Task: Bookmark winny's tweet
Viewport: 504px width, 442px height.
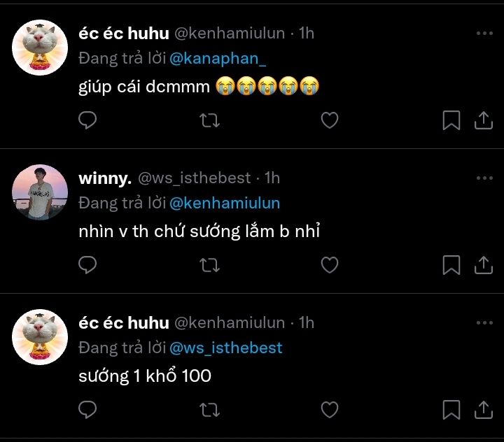Action: click(x=451, y=265)
